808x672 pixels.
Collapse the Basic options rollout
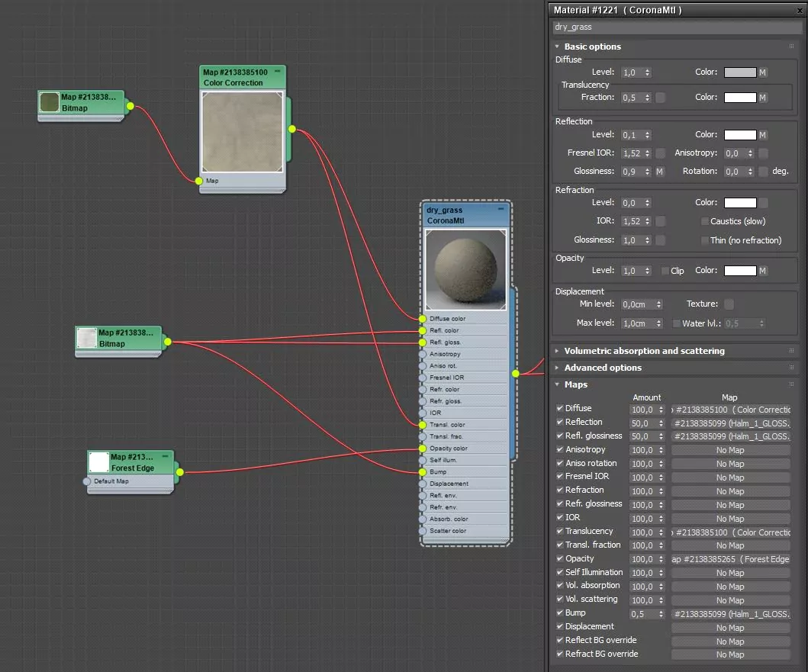(x=592, y=47)
